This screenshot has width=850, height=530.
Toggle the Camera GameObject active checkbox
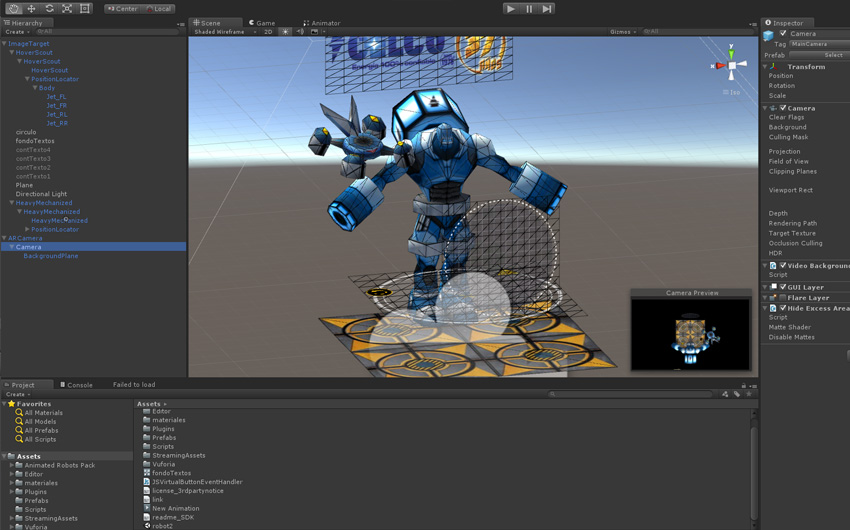783,33
